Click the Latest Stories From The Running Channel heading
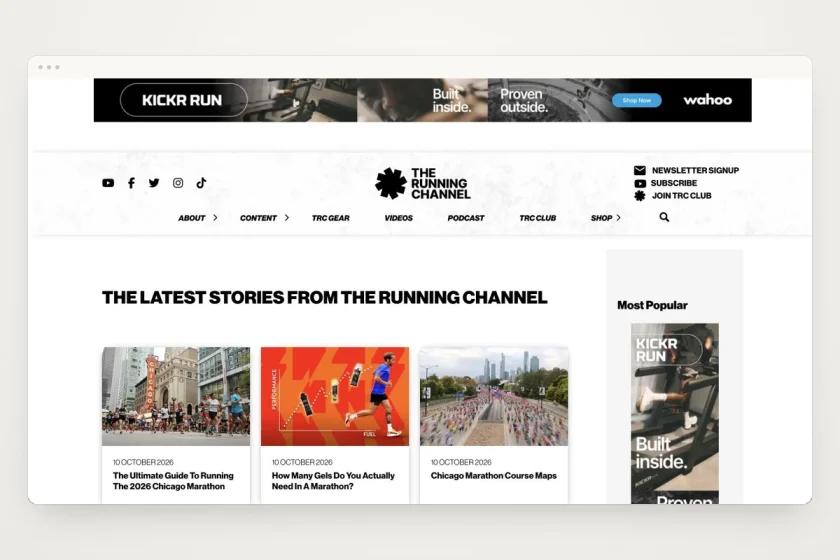Image resolution: width=840 pixels, height=560 pixels. [325, 297]
